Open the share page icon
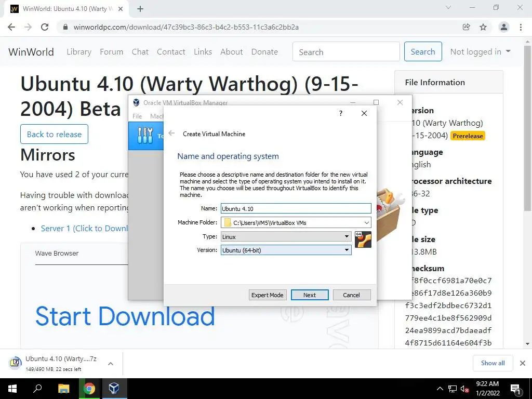The height and width of the screenshot is (399, 532). (x=467, y=27)
